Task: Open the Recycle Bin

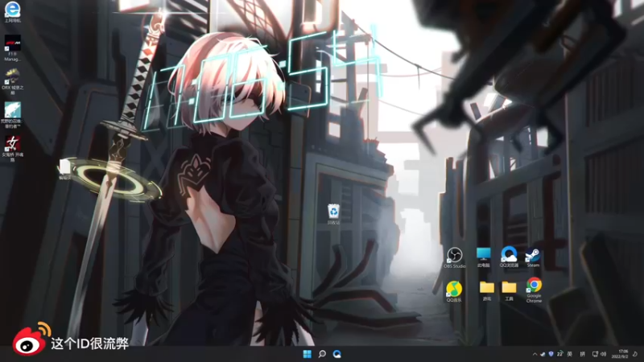Action: pos(333,214)
